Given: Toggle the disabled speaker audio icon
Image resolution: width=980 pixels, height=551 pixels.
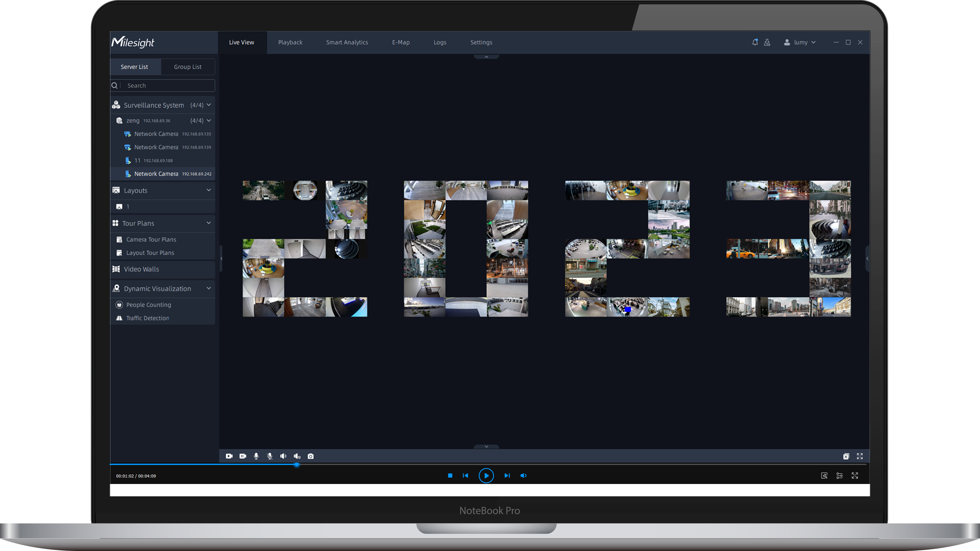Looking at the screenshot, I should point(297,456).
